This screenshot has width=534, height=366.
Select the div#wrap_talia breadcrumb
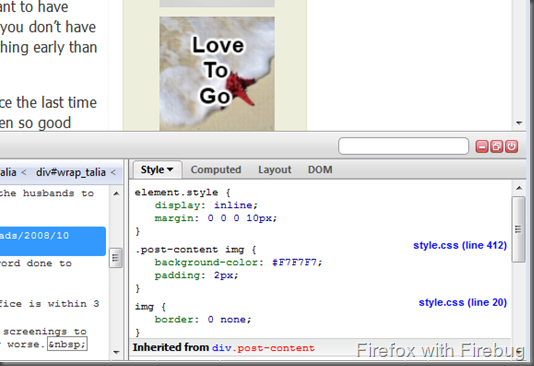click(71, 172)
